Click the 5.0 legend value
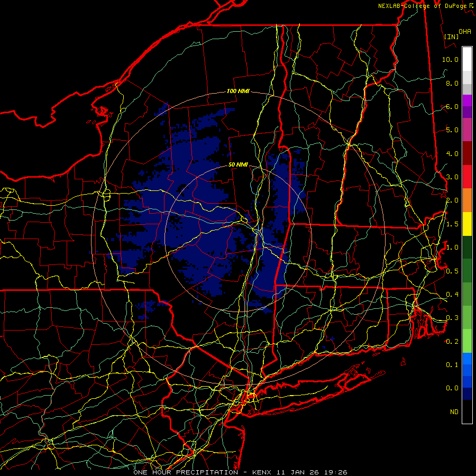 [x=452, y=130]
